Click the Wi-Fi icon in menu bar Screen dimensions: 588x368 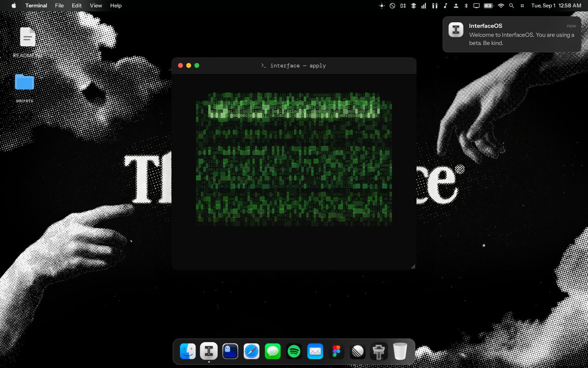click(501, 6)
